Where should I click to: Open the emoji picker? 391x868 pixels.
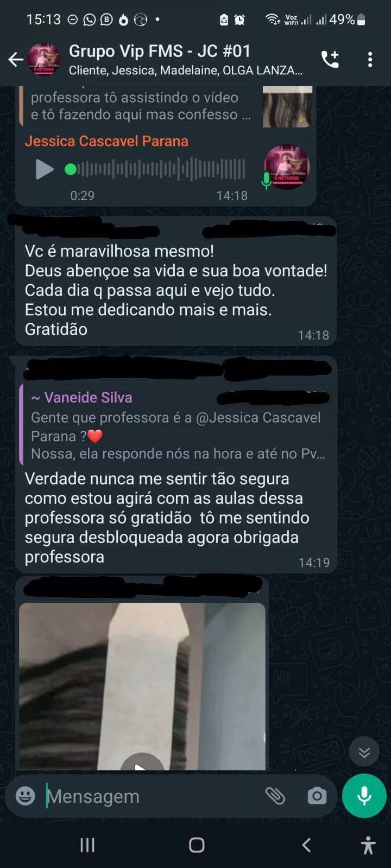tap(25, 796)
